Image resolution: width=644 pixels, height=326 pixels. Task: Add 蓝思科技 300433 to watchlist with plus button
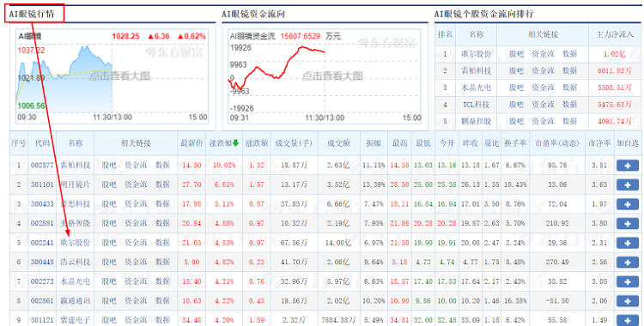click(627, 204)
